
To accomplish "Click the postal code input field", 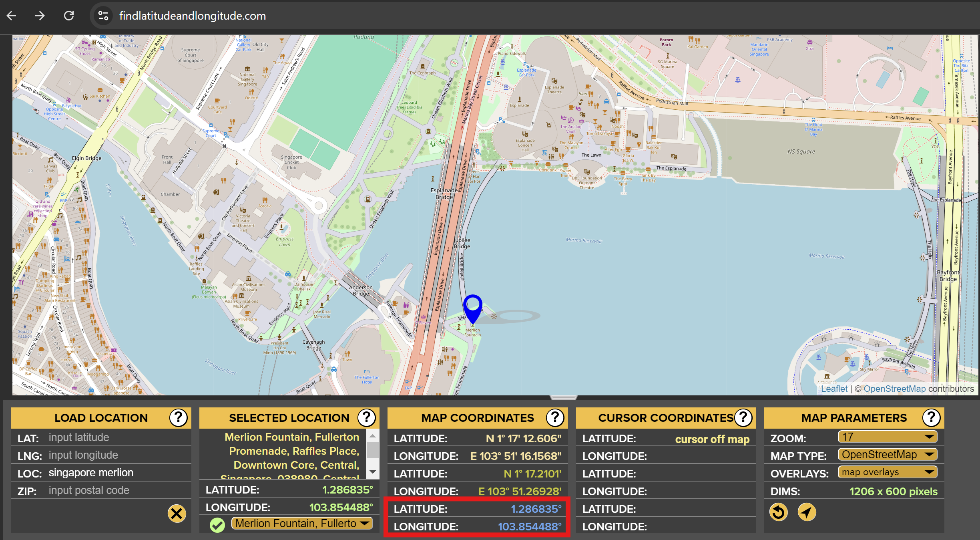I will [118, 490].
